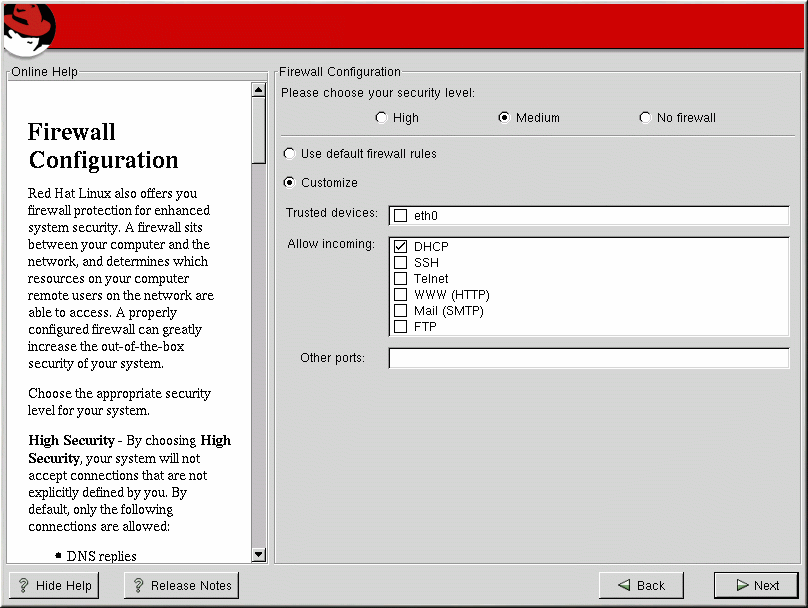This screenshot has height=608, width=808.
Task: Click the right arrow icon on Next
Action: click(x=742, y=585)
